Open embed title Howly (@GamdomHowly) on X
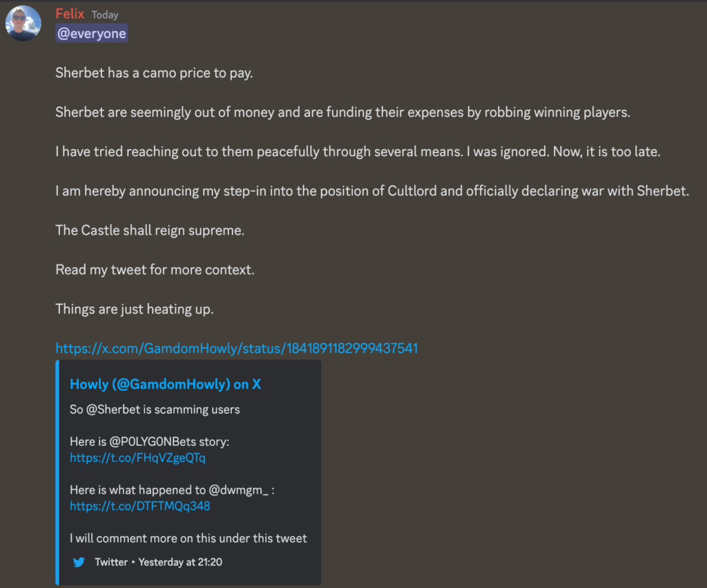This screenshot has height=588, width=707. (x=165, y=384)
